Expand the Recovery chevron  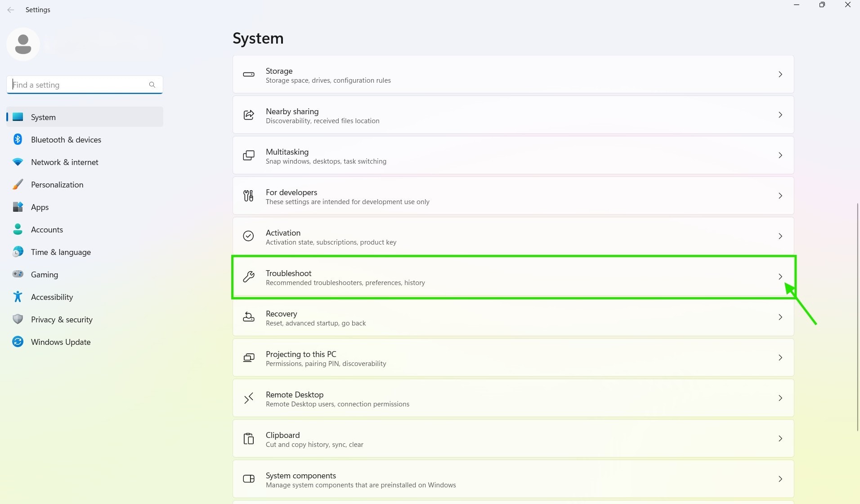[780, 317]
